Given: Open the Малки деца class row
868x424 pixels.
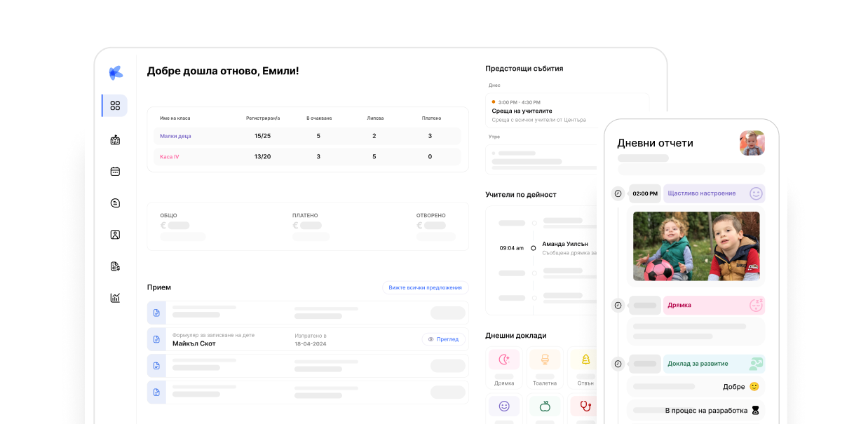Looking at the screenshot, I should (175, 136).
